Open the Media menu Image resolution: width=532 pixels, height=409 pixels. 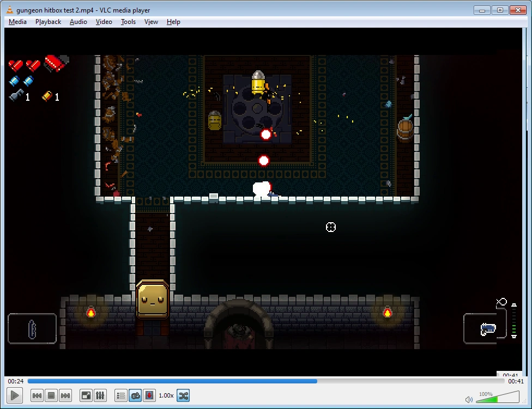coord(17,22)
